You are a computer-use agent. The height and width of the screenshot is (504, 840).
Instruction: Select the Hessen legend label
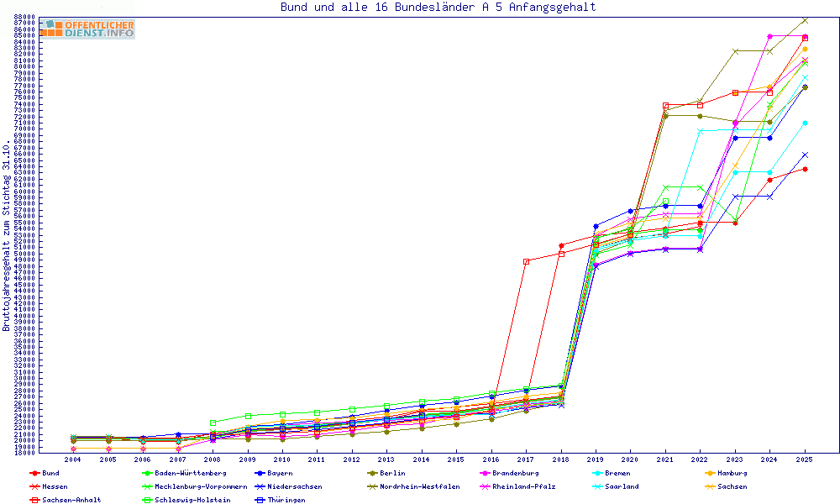(55, 486)
